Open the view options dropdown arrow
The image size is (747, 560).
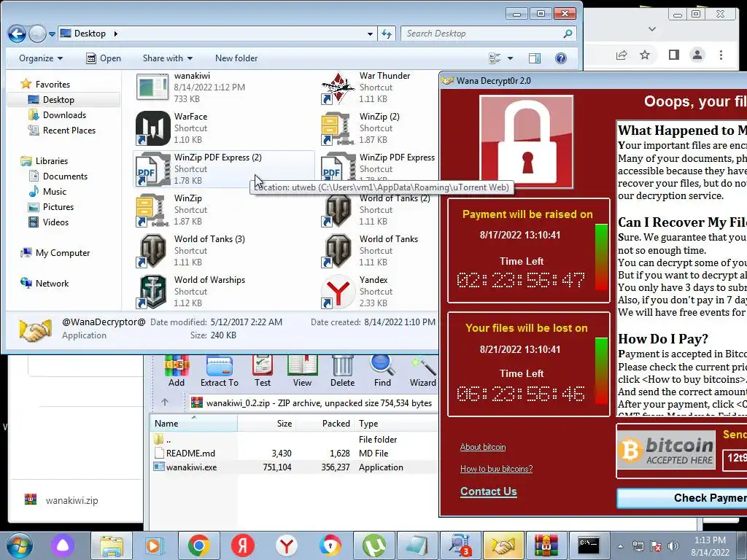click(x=510, y=58)
